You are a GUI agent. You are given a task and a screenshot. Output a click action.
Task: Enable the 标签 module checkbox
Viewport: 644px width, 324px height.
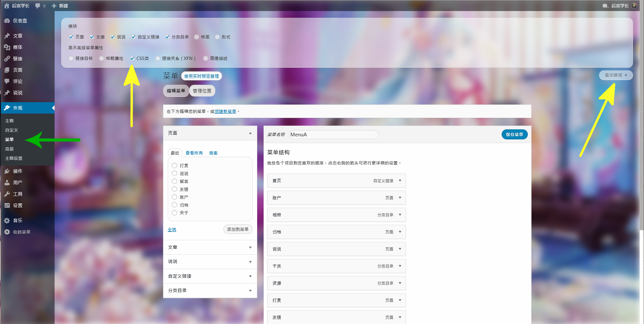197,37
